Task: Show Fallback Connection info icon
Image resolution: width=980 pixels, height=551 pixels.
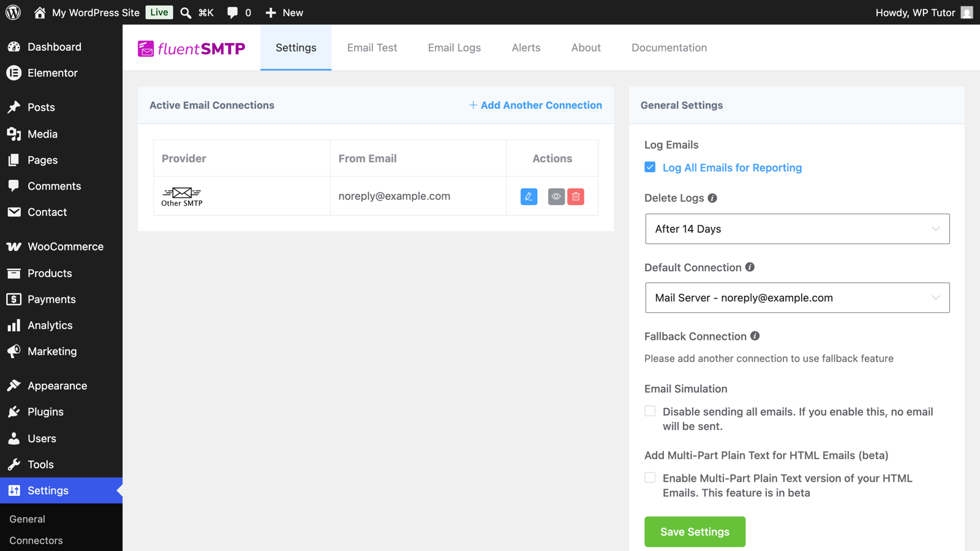Action: pos(755,336)
